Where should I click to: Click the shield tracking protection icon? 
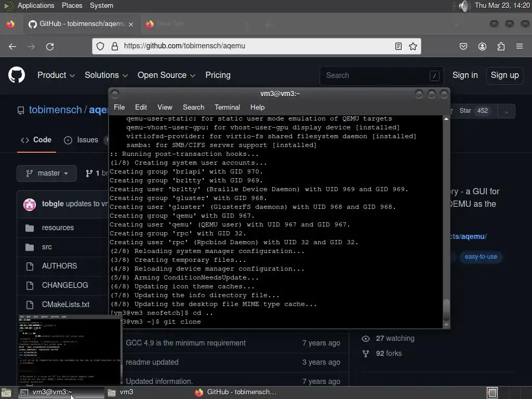[100, 46]
